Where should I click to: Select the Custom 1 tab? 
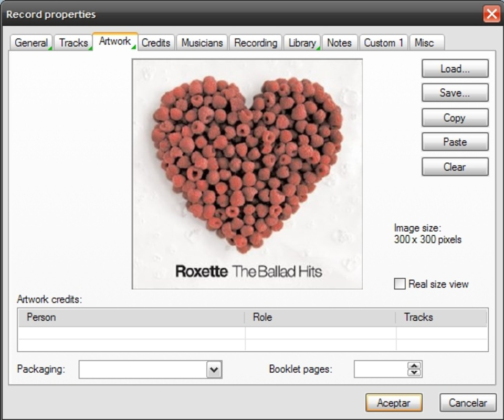point(383,43)
